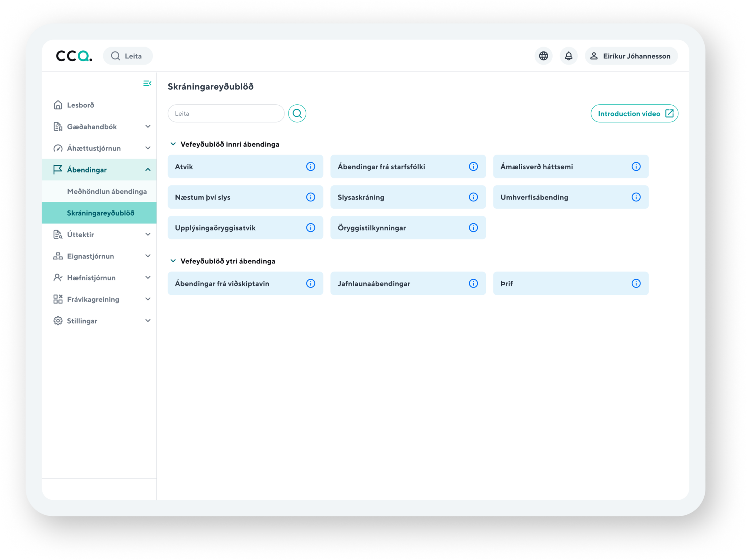Click the CCQ logo
Screen dimensions: 747x560
click(74, 56)
